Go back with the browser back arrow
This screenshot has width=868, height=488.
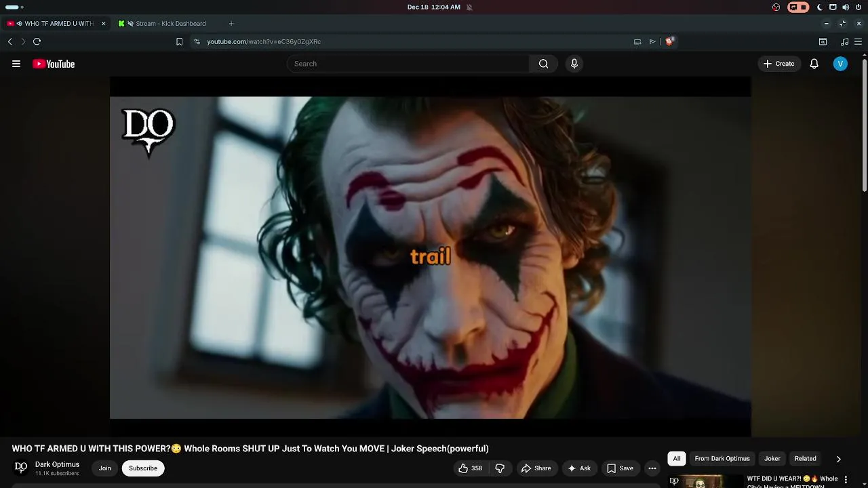[x=9, y=41]
